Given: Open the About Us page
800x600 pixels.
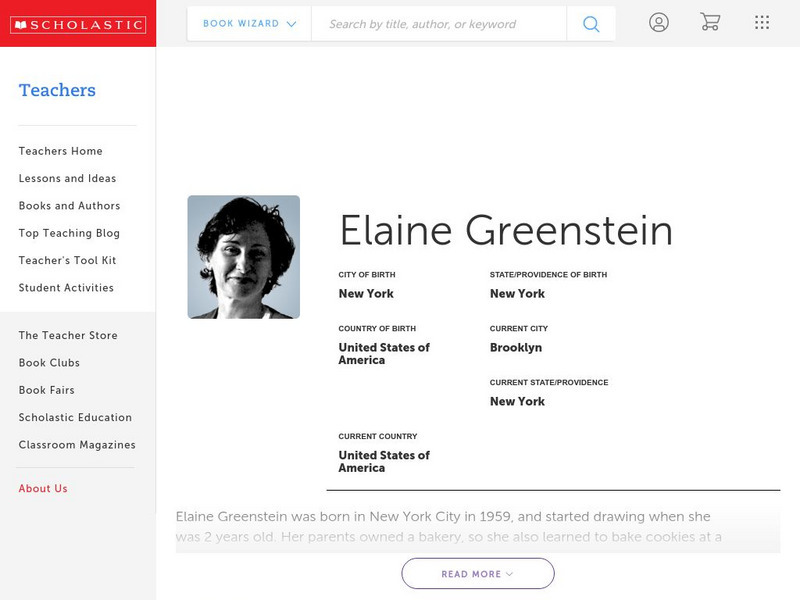Looking at the screenshot, I should (44, 488).
